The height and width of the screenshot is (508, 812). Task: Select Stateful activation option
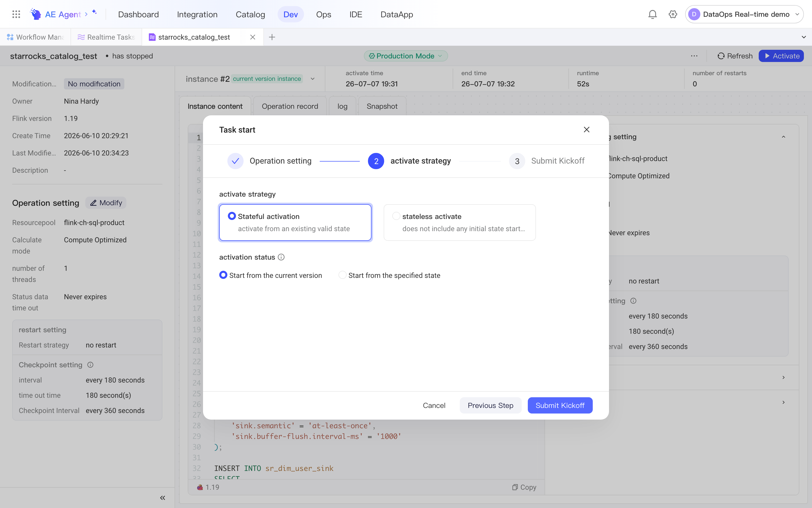tap(295, 223)
